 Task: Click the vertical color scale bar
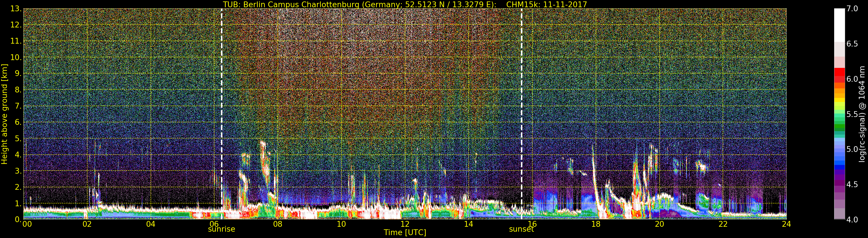(839, 114)
